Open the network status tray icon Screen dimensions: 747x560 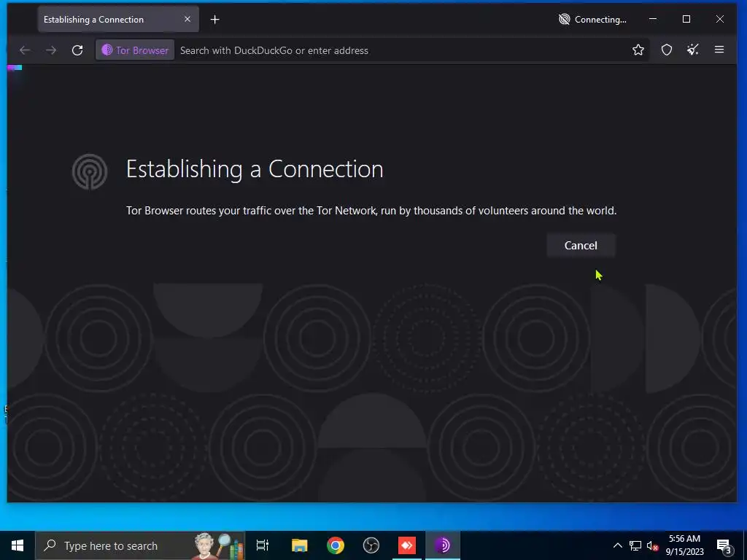[635, 545]
